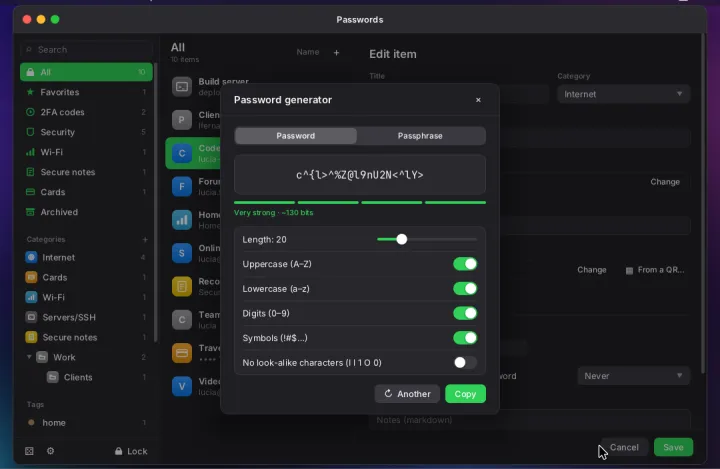720x469 pixels.
Task: Select the Internet category globe icon
Action: pyautogui.click(x=31, y=257)
